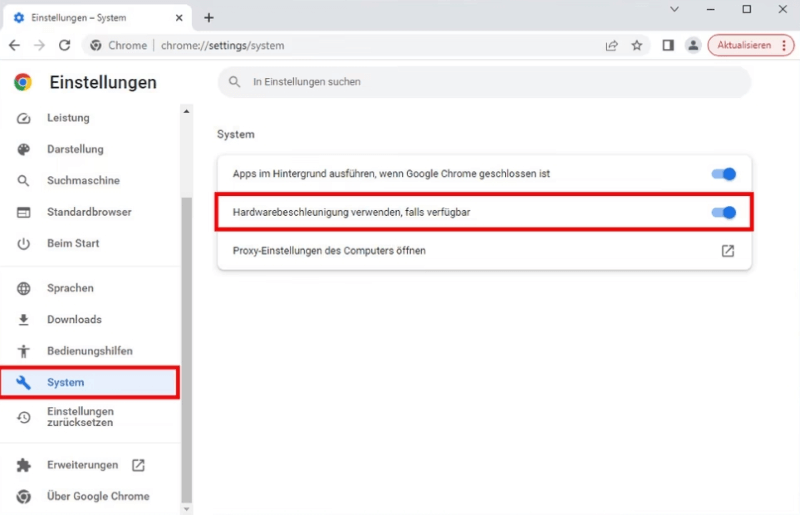
Task: Toggle Apps im Hintergrund ausführen switch
Action: pyautogui.click(x=724, y=174)
